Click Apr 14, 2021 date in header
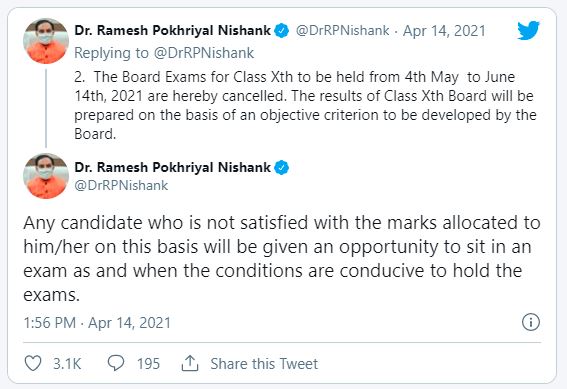This screenshot has width=567, height=389. pos(444,31)
